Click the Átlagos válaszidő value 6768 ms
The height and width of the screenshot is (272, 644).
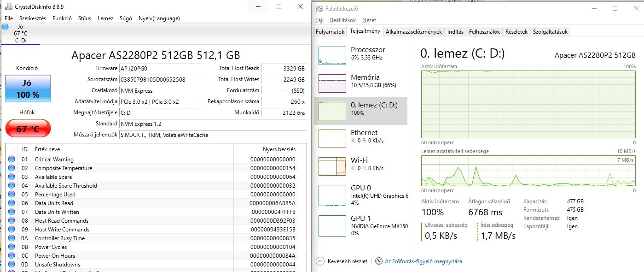coord(485,212)
